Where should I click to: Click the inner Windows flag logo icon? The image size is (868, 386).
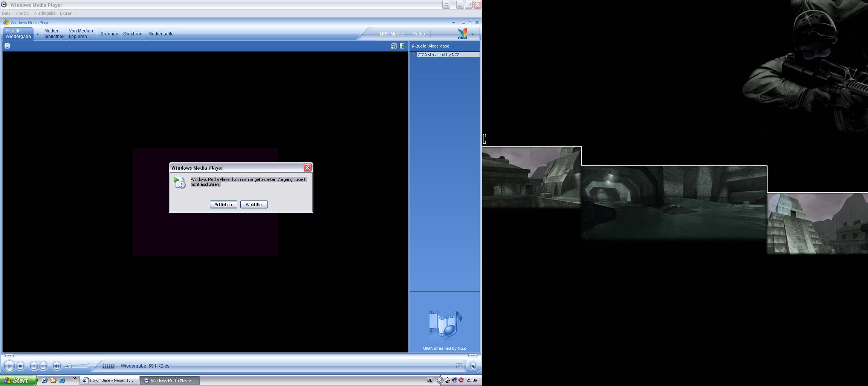[6, 22]
